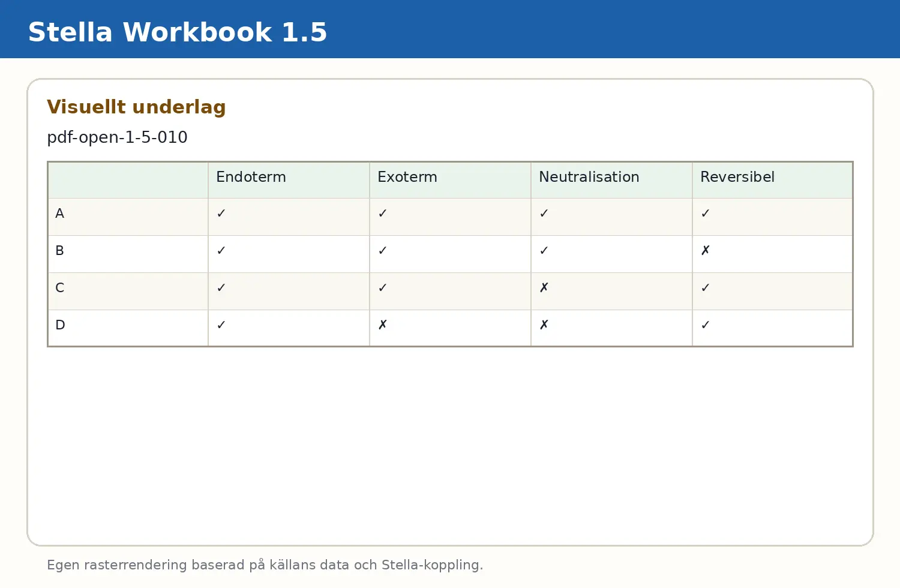Click the checkmark for row C under Exoterm

click(x=383, y=287)
